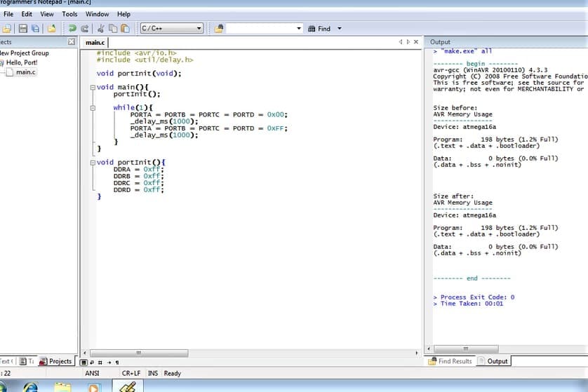
Task: Select the main.c editor tab
Action: click(95, 42)
